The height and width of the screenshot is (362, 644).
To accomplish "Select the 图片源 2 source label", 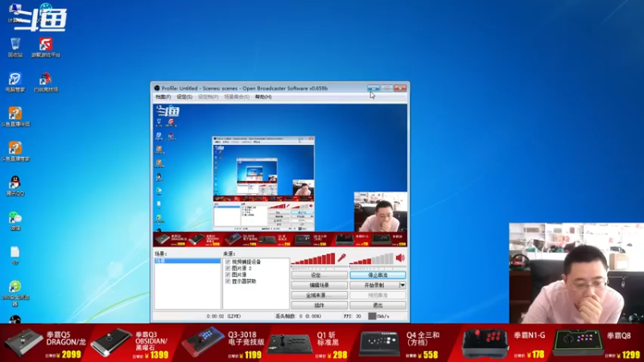I will 242,269.
